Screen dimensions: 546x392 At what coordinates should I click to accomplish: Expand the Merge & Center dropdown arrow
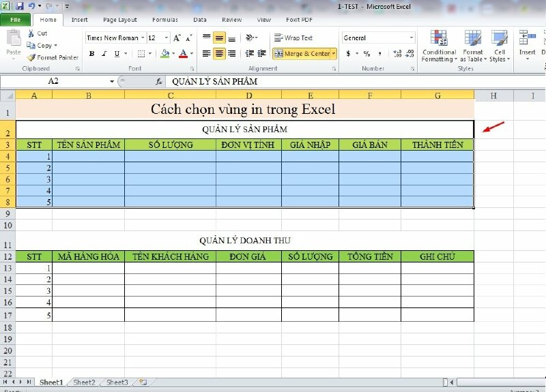334,54
